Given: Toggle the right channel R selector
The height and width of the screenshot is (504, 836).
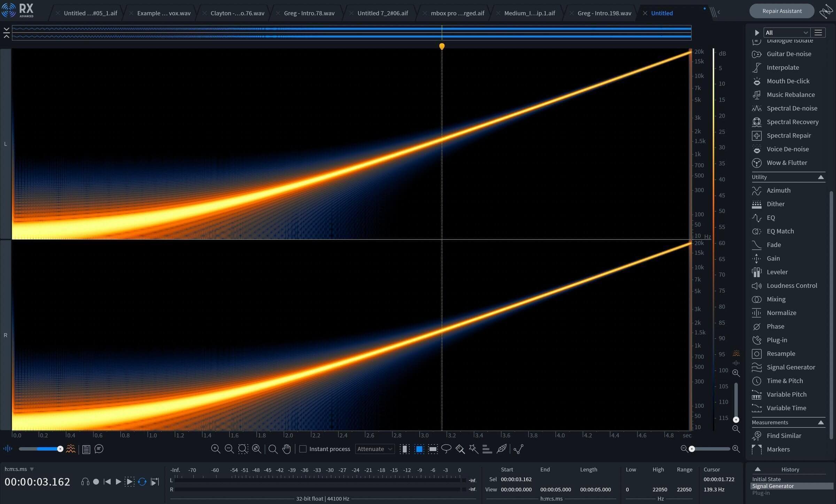Looking at the screenshot, I should click(x=5, y=335).
